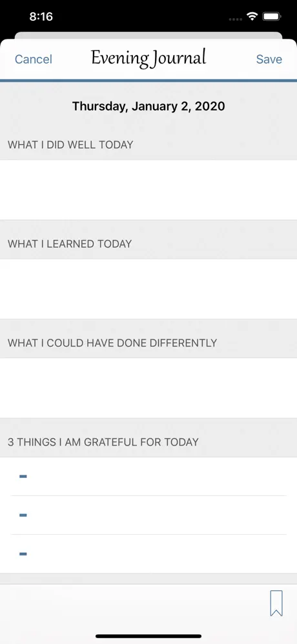Tap the What I Could Have Done Differently header

112,343
